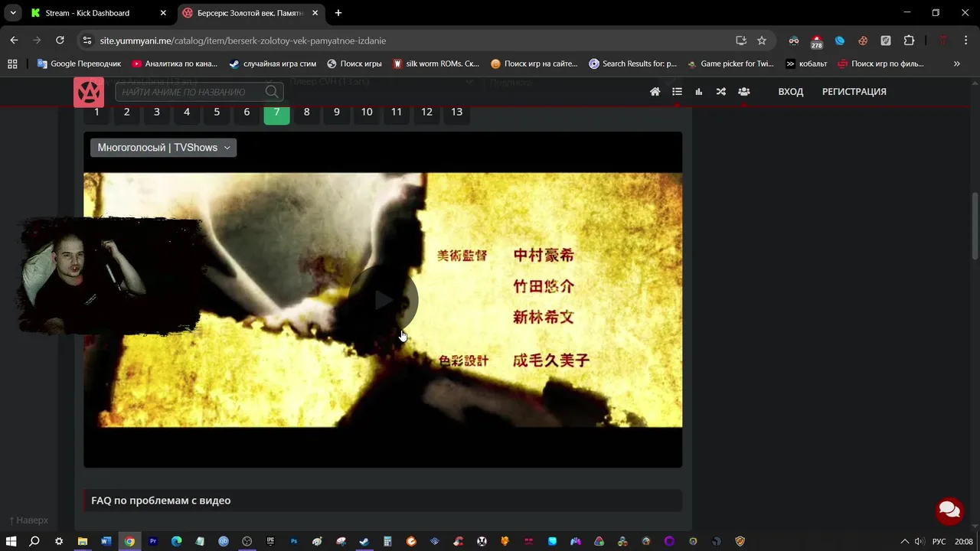Open the Google Переводчик bookmark
This screenshot has height=551, width=980.
click(80, 64)
